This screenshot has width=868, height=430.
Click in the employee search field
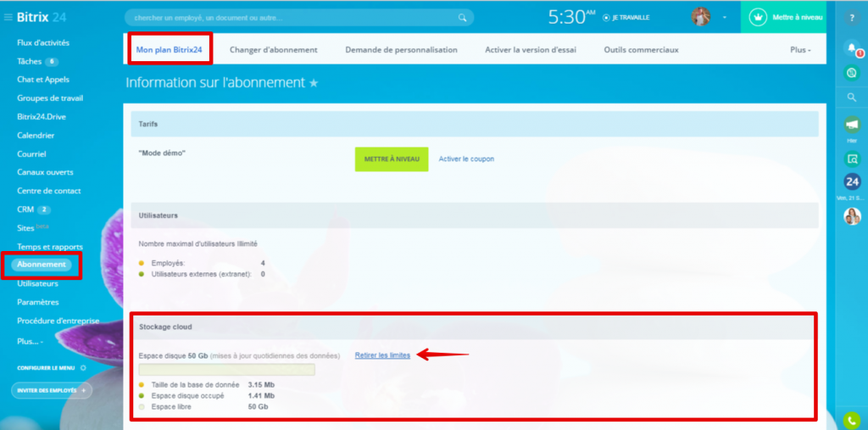pos(299,18)
